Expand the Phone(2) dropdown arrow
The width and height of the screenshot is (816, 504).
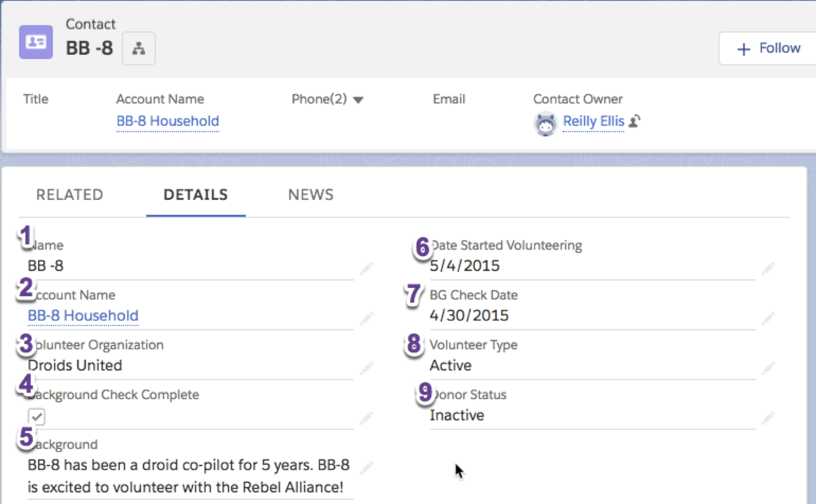[x=358, y=100]
